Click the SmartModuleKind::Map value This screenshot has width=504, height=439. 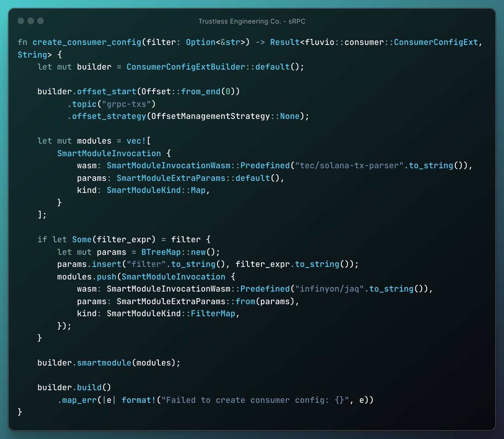point(156,190)
